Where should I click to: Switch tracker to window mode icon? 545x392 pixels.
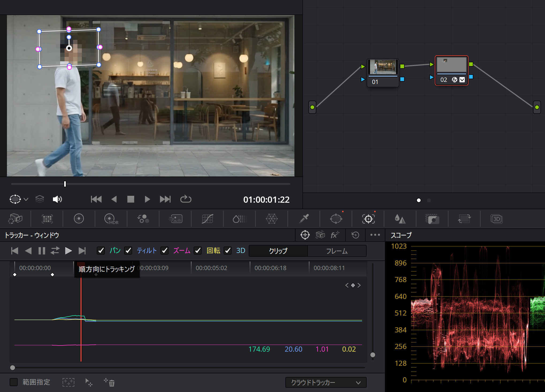(x=305, y=235)
